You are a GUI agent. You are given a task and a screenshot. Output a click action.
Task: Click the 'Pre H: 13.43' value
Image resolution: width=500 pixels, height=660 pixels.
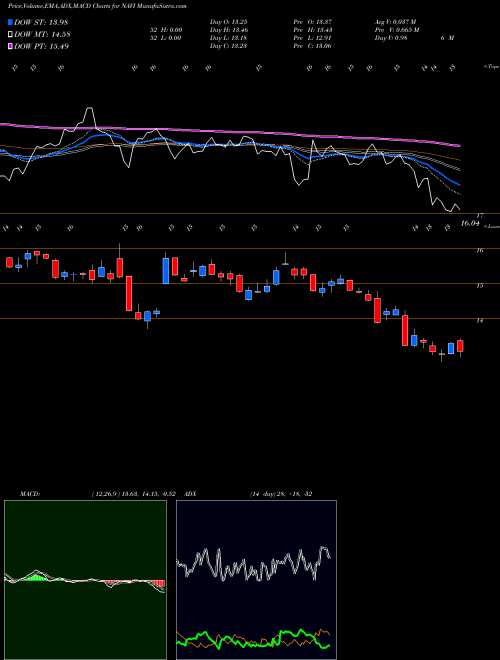313,30
